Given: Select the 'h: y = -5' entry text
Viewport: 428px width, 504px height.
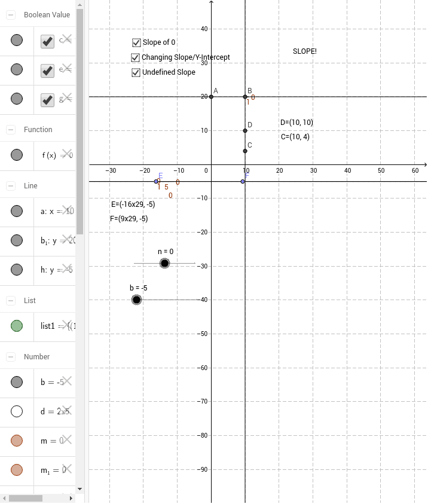Looking at the screenshot, I should pyautogui.click(x=57, y=270).
